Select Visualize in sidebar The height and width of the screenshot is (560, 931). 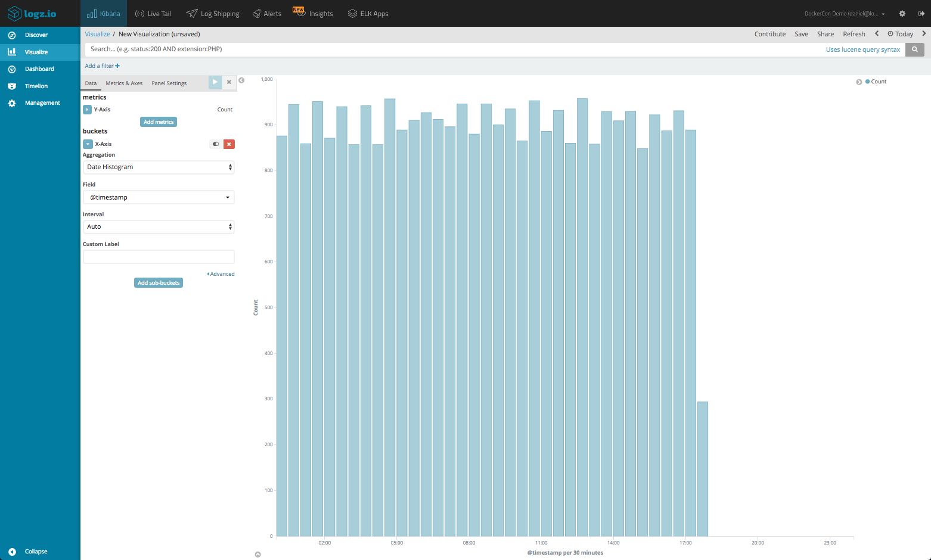(40, 52)
